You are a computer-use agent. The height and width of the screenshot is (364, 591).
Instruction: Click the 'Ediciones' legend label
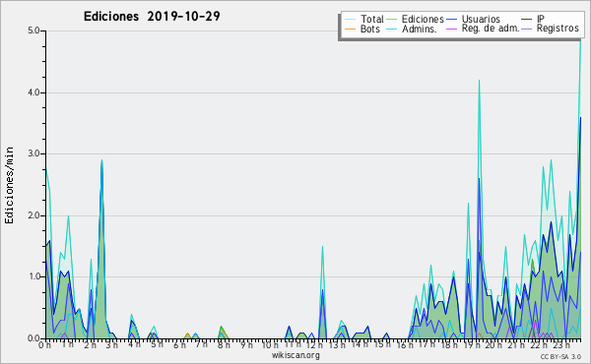[x=423, y=19]
